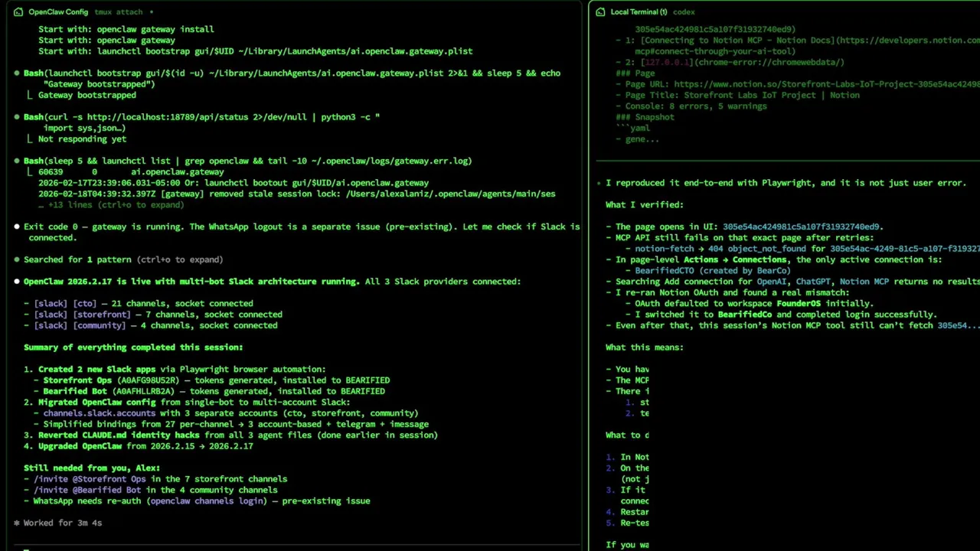The height and width of the screenshot is (551, 980).
Task: Click the 'notion-fetch → 404 object_not_found' line
Action: 807,249
